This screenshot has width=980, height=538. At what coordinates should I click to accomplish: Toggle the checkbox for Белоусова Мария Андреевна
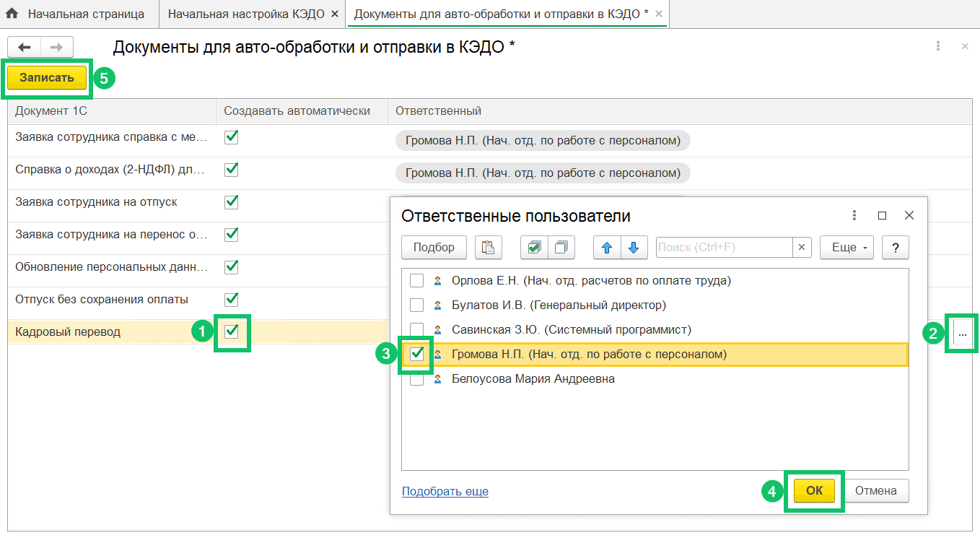(x=416, y=379)
